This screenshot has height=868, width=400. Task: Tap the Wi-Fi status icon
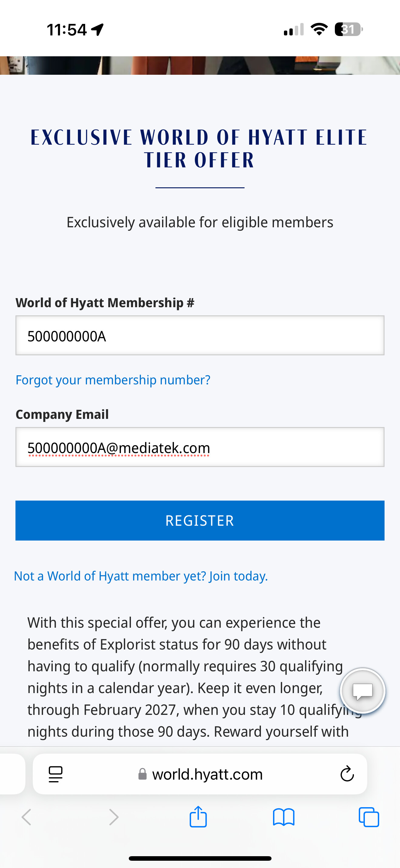pyautogui.click(x=319, y=29)
